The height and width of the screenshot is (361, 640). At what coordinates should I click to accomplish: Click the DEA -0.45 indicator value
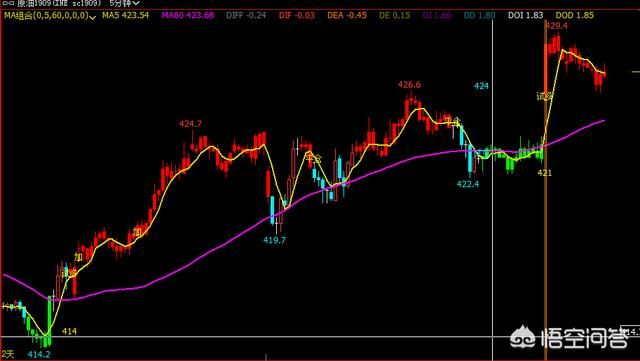347,16
